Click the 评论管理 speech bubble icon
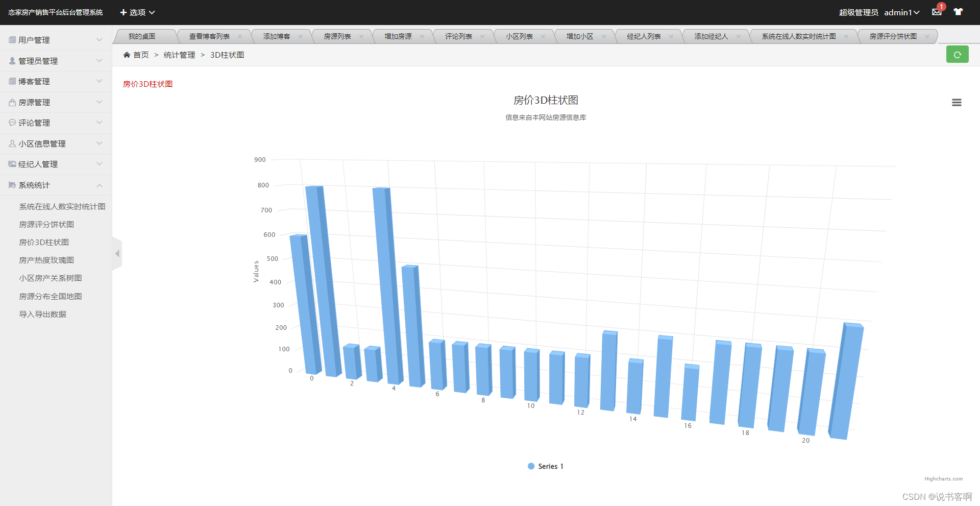This screenshot has height=506, width=980. 12,123
